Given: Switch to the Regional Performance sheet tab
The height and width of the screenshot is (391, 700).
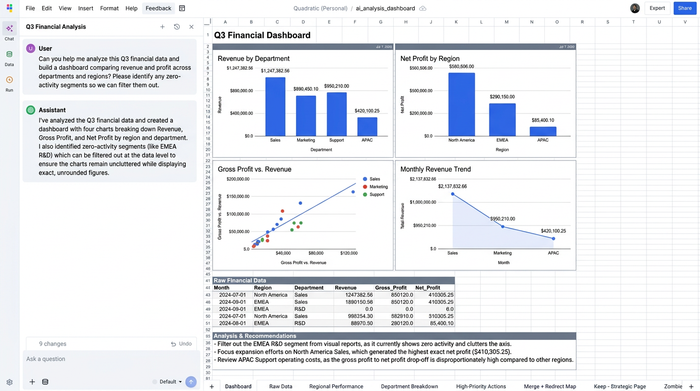Looking at the screenshot, I should tap(336, 386).
